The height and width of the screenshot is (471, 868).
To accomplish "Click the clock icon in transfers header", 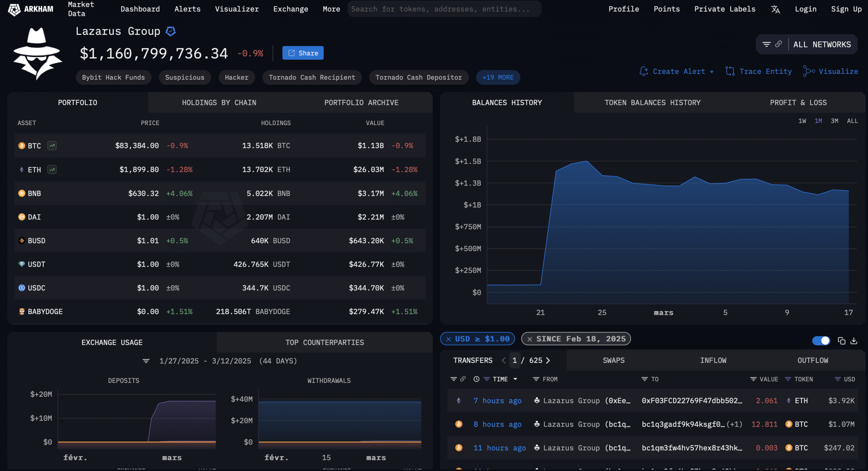I will tap(476, 379).
